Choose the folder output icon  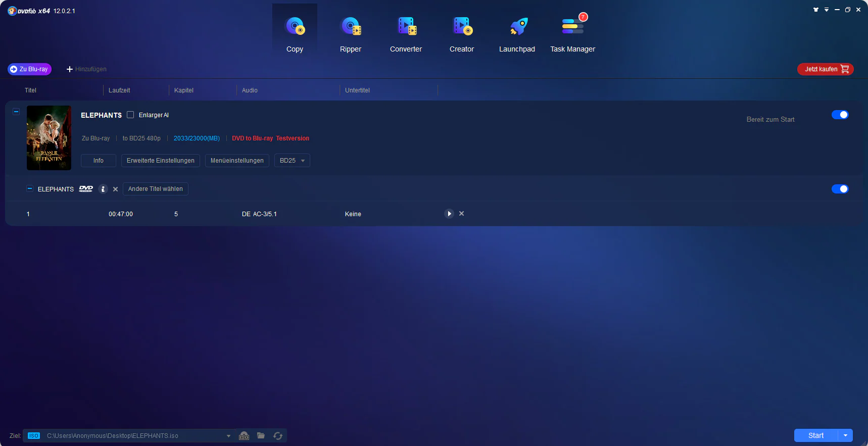[261, 435]
